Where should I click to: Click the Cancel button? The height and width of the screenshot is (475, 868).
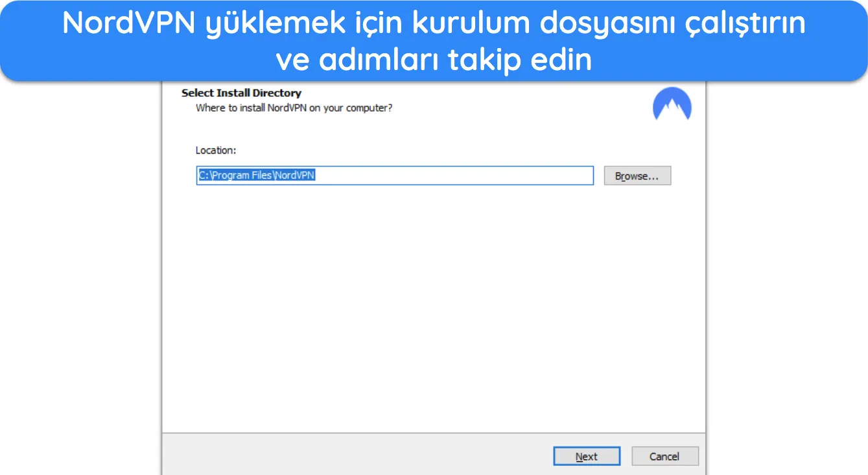click(x=665, y=456)
